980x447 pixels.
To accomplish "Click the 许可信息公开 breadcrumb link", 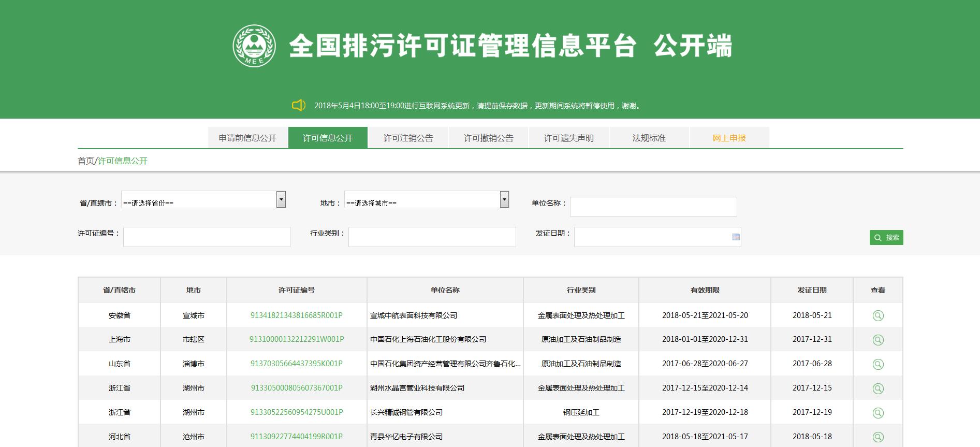I will point(123,161).
